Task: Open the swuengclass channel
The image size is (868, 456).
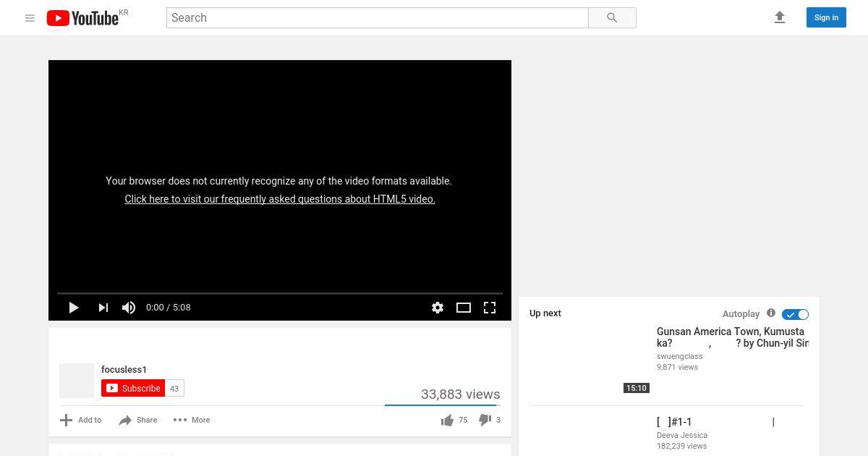Action: pos(679,356)
